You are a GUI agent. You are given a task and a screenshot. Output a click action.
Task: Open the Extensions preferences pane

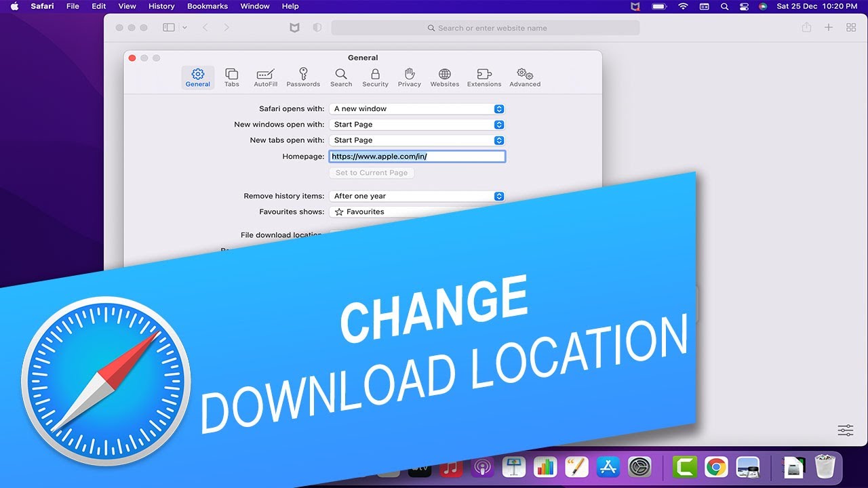(x=484, y=77)
